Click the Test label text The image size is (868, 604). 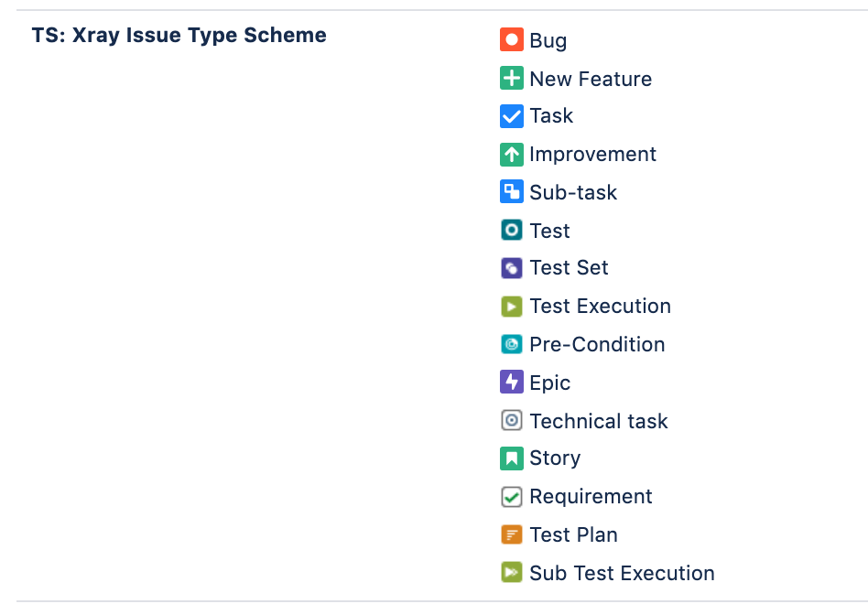click(x=549, y=231)
